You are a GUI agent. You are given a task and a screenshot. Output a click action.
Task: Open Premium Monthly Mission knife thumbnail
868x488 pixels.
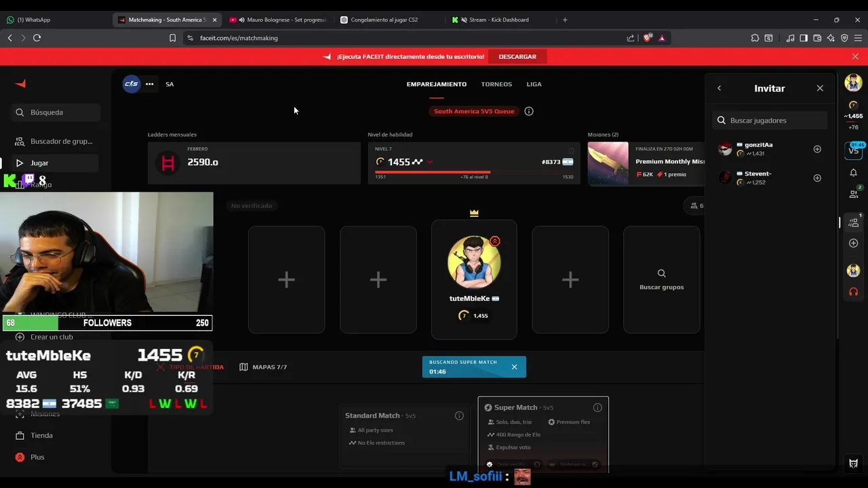[608, 163]
